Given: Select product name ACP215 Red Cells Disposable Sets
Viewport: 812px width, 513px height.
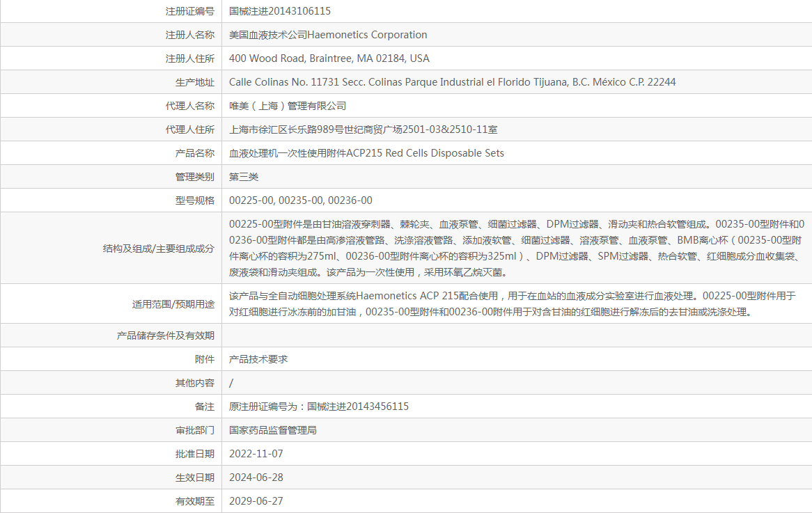Looking at the screenshot, I should [x=366, y=153].
